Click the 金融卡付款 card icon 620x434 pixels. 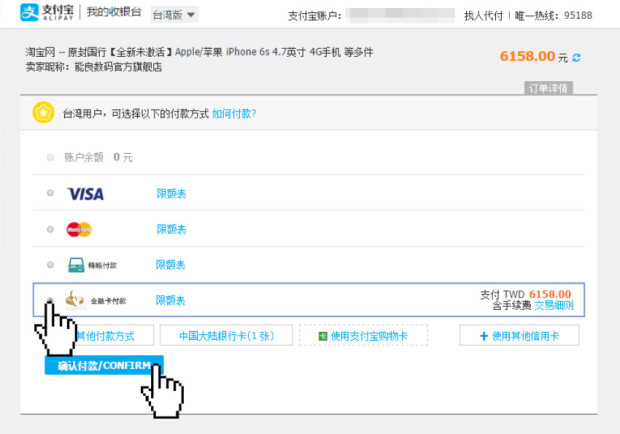(x=75, y=300)
